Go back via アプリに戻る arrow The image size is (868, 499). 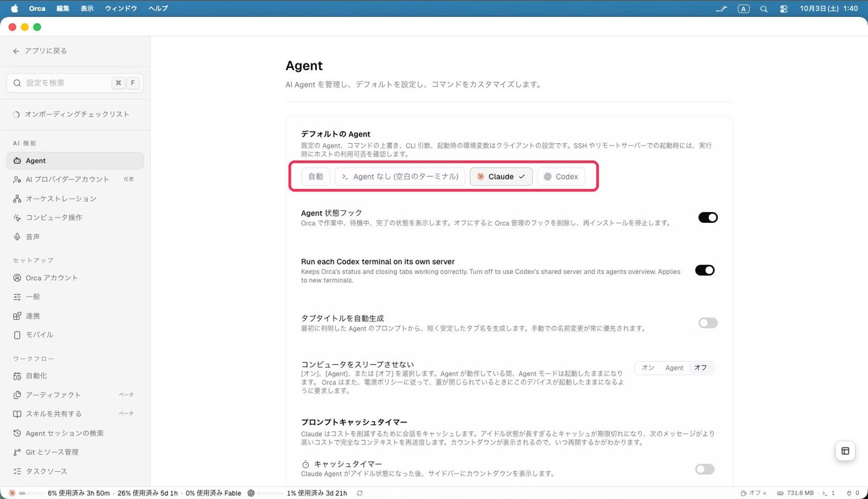point(16,51)
